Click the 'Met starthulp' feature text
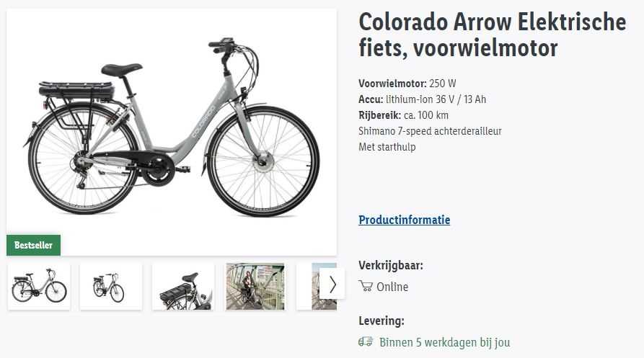This screenshot has width=644, height=358. point(387,147)
